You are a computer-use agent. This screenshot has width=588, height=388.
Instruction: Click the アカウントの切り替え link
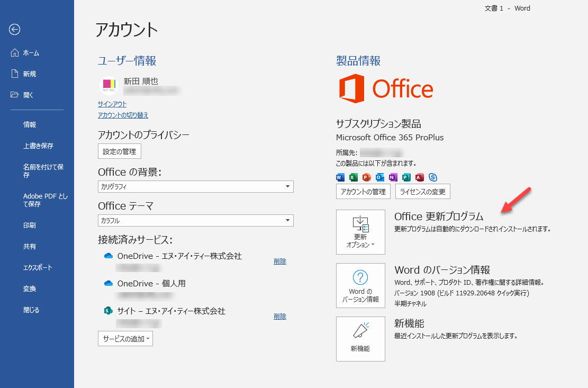click(x=123, y=115)
